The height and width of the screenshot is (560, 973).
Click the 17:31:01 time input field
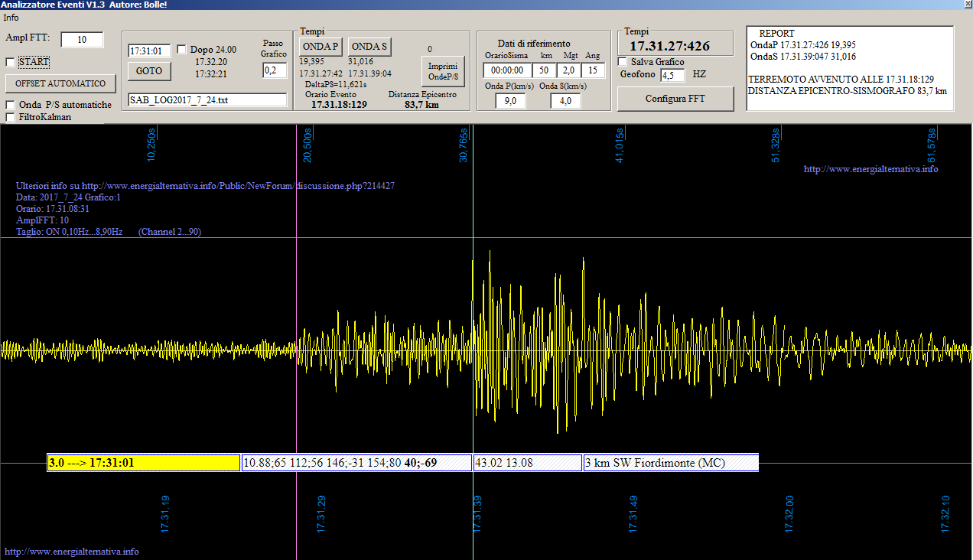tap(149, 50)
